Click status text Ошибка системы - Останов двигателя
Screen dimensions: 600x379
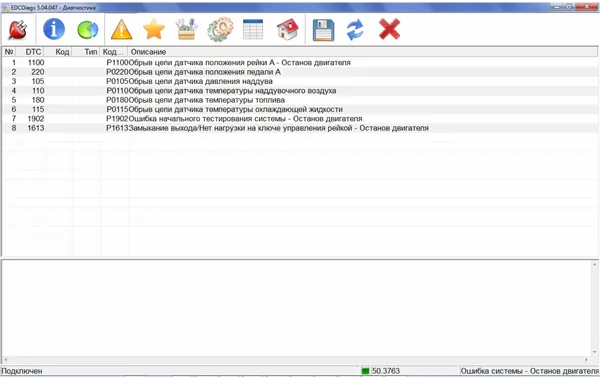point(530,371)
